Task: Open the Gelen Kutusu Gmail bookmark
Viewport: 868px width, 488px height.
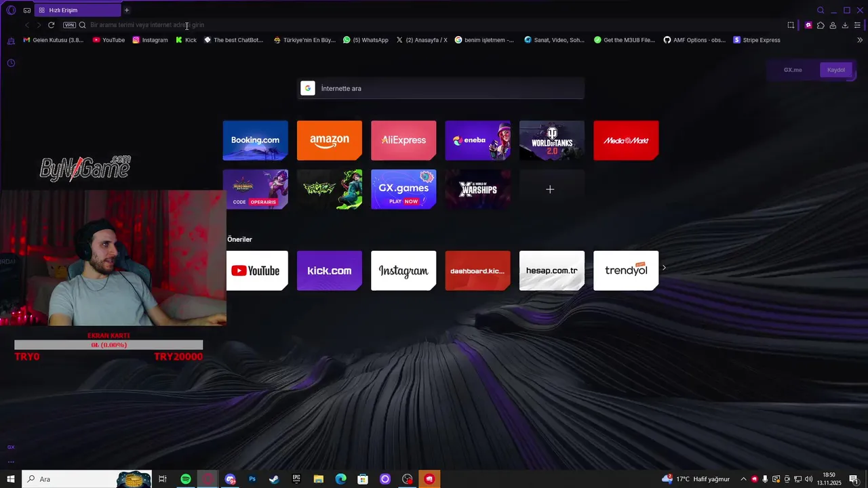Action: click(54, 40)
